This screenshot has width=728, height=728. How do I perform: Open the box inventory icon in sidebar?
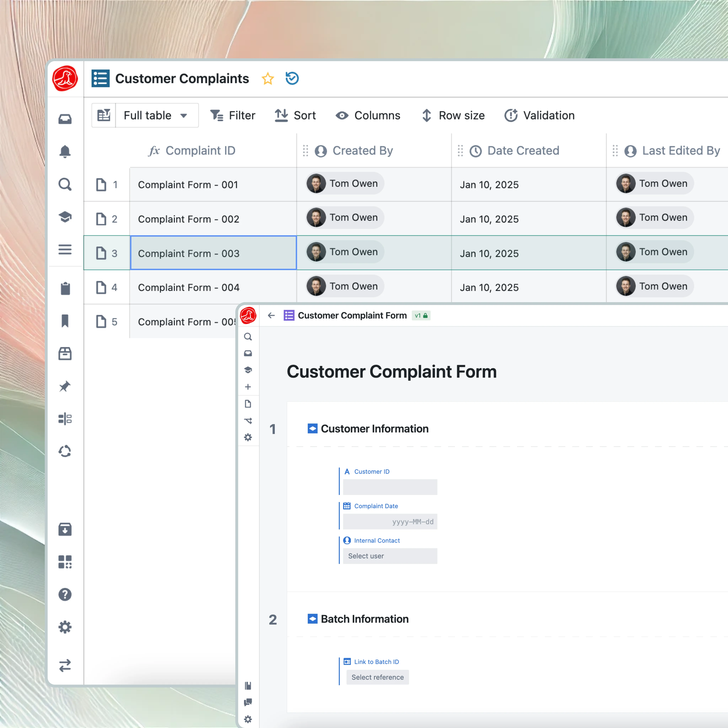(x=65, y=354)
